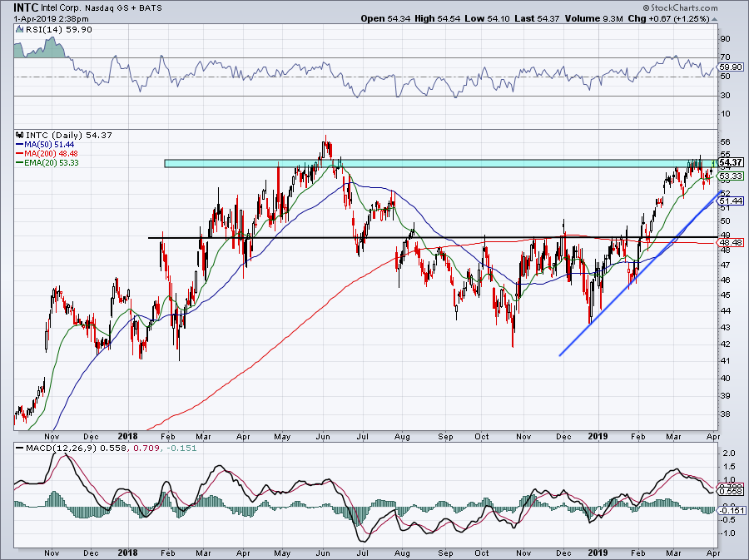Click the -0.151 histogram value in MACD legend
Image resolution: width=749 pixels, height=560 pixels.
181,448
